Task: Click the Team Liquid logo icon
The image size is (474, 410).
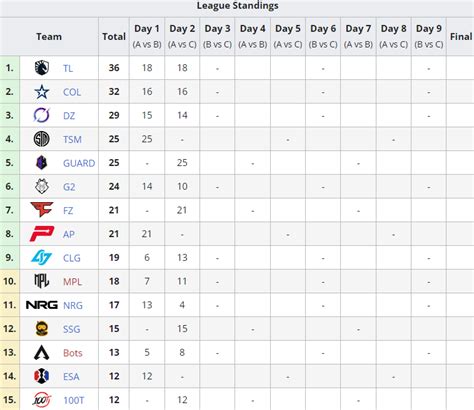Action: (x=42, y=68)
